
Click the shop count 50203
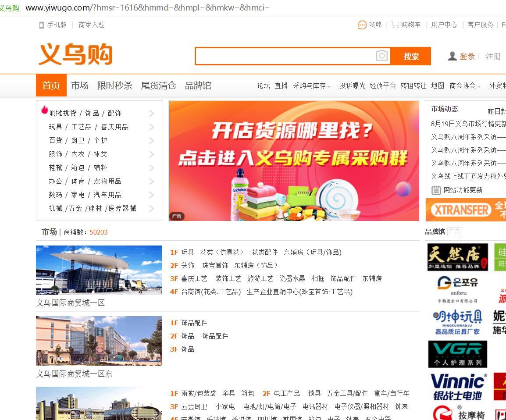98,232
